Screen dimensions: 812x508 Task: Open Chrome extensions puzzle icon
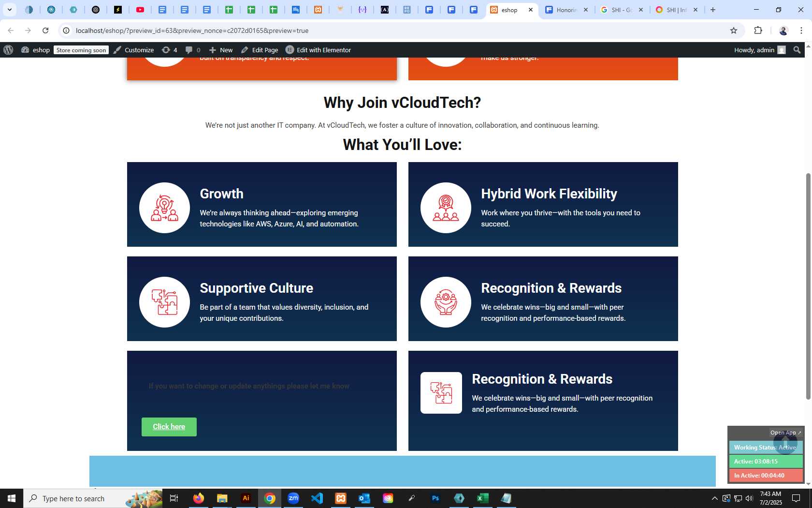click(x=758, y=30)
